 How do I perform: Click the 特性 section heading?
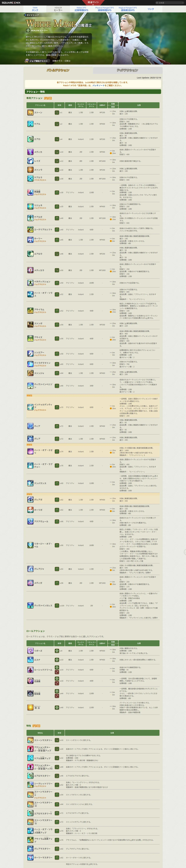tap(29, 726)
